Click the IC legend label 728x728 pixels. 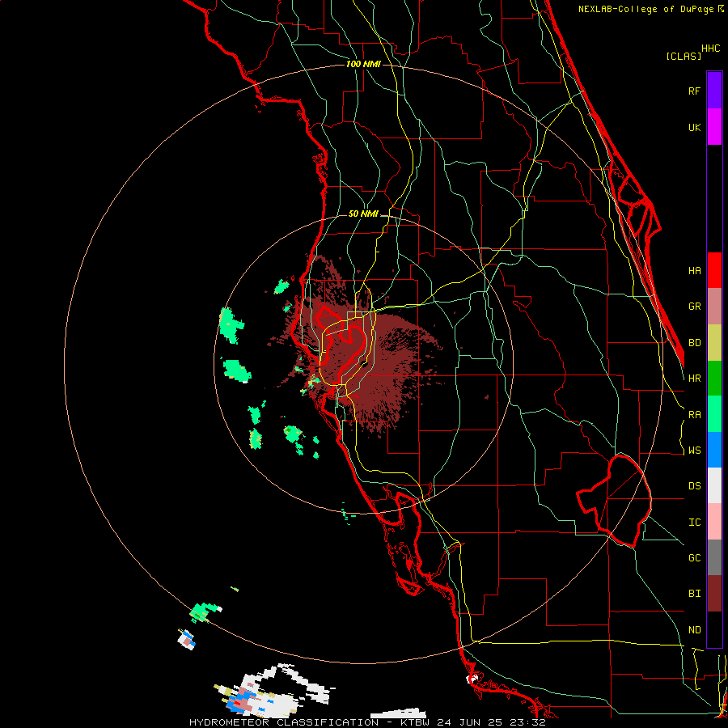coord(694,523)
